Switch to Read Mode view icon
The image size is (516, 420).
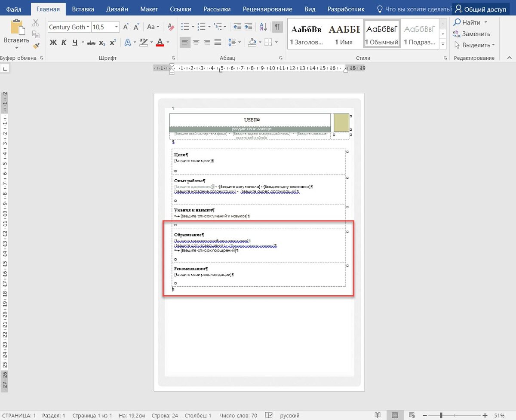tap(378, 415)
